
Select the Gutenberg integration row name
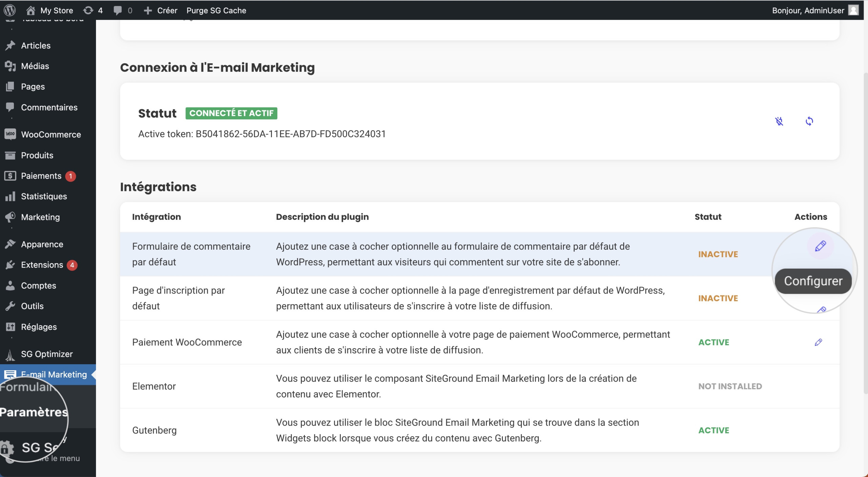155,430
